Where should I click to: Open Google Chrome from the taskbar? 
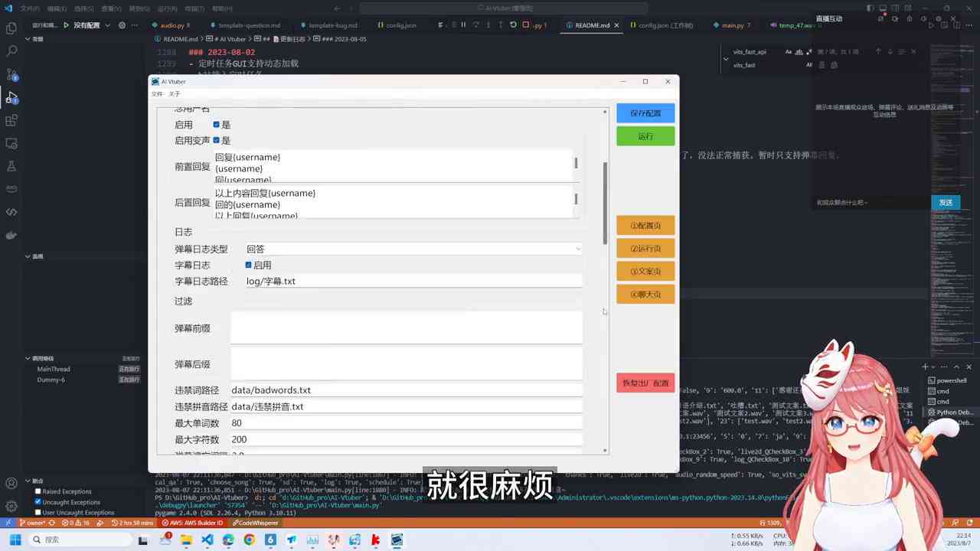[x=249, y=540]
